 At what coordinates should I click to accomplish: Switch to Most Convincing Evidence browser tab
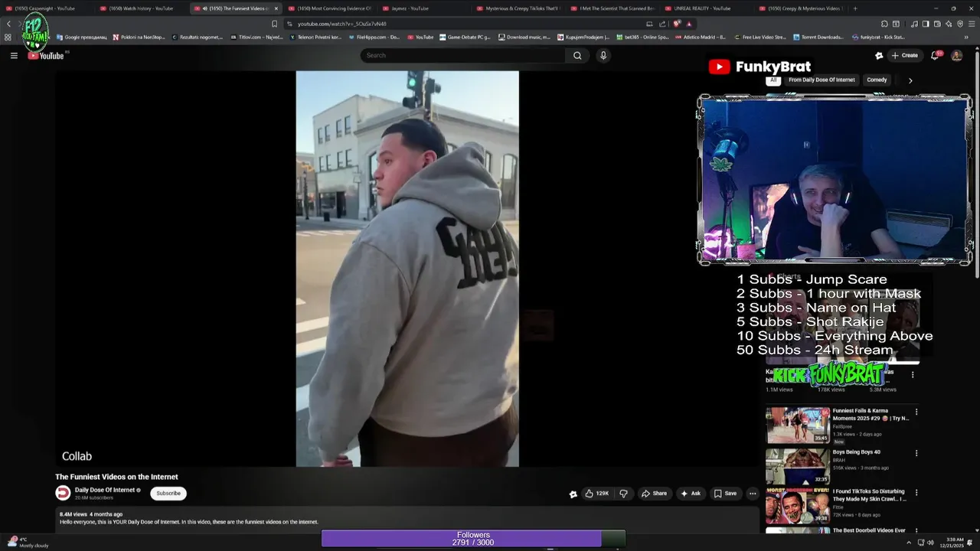329,8
